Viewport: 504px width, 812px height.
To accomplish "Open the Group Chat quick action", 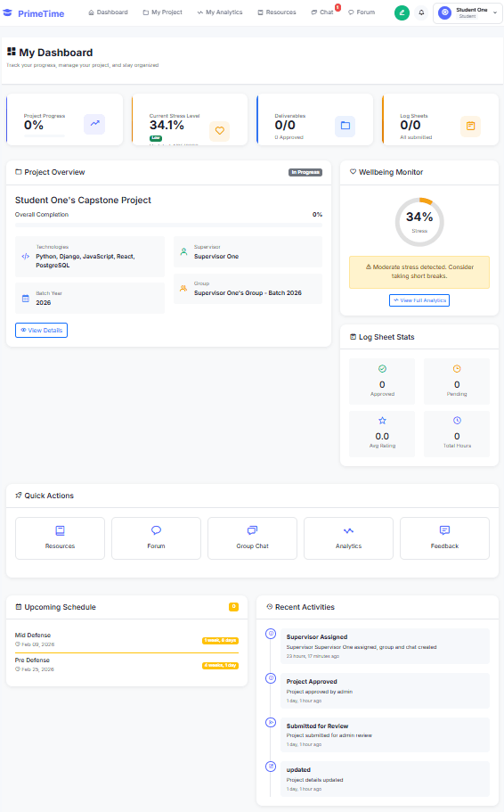I will point(253,538).
